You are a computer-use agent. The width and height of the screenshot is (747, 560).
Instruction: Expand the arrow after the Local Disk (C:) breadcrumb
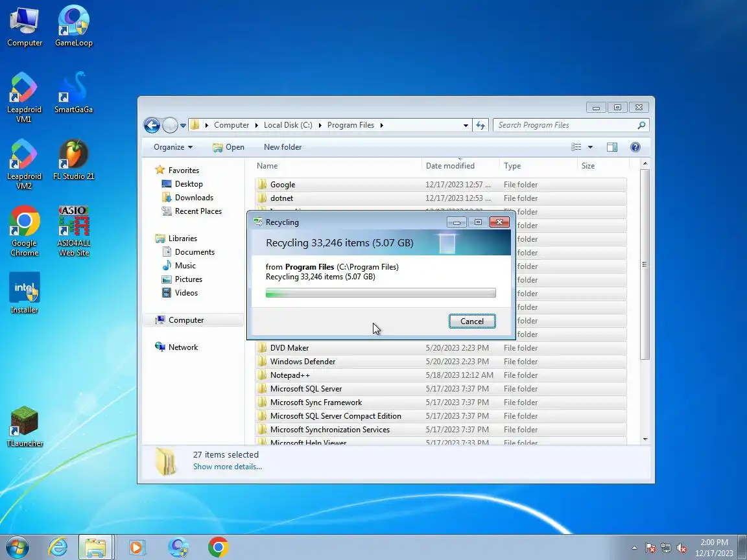click(320, 125)
